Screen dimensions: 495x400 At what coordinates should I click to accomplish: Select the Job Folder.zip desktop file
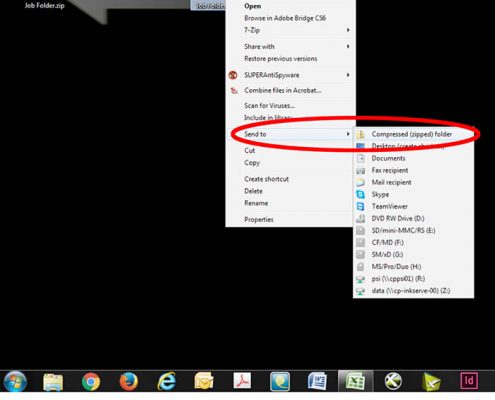point(44,5)
